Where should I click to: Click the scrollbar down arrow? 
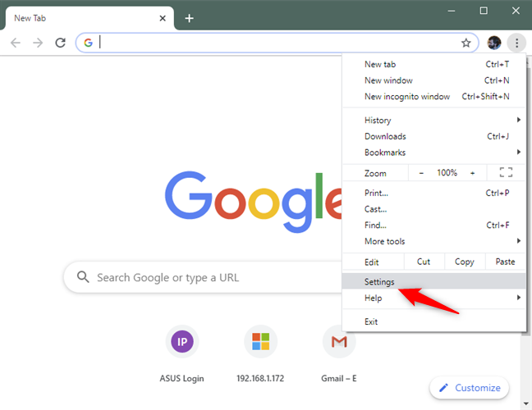click(526, 403)
